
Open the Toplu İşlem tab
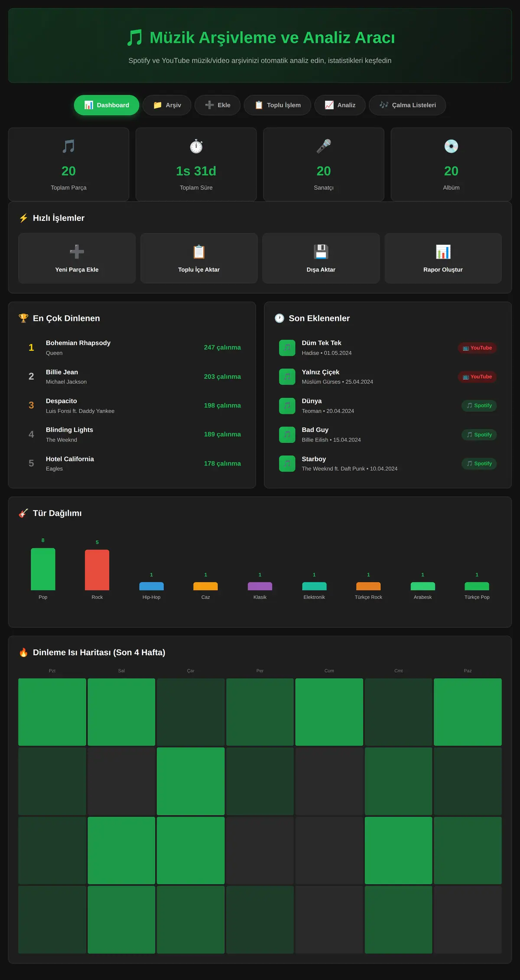277,105
